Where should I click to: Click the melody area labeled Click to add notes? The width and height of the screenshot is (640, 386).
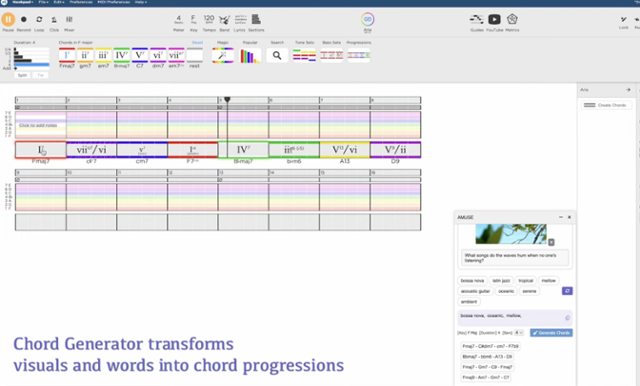pyautogui.click(x=38, y=125)
